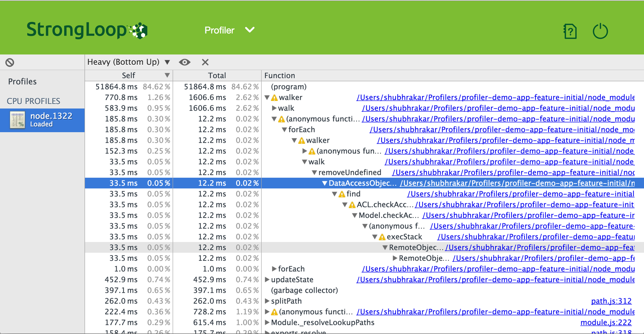Viewport: 644px width, 334px height.
Task: Expand the Module._resolveLookupPaths row
Action: click(x=267, y=322)
